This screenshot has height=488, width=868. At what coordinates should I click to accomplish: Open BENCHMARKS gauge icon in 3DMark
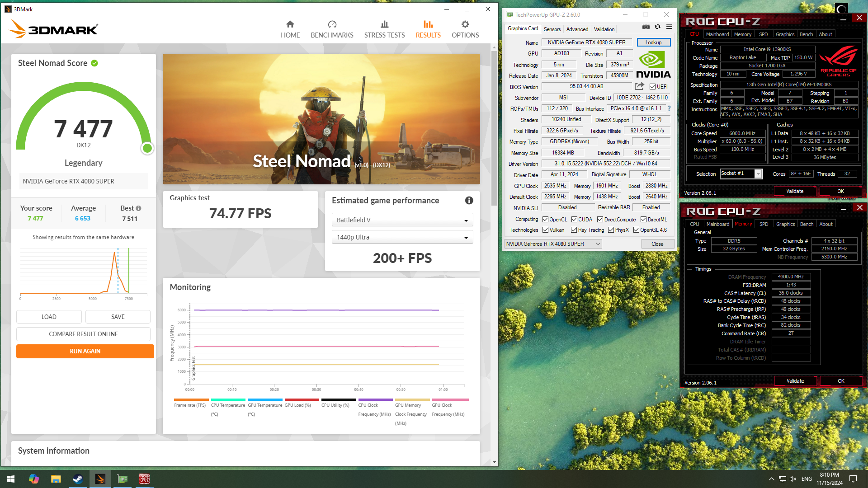pos(332,24)
